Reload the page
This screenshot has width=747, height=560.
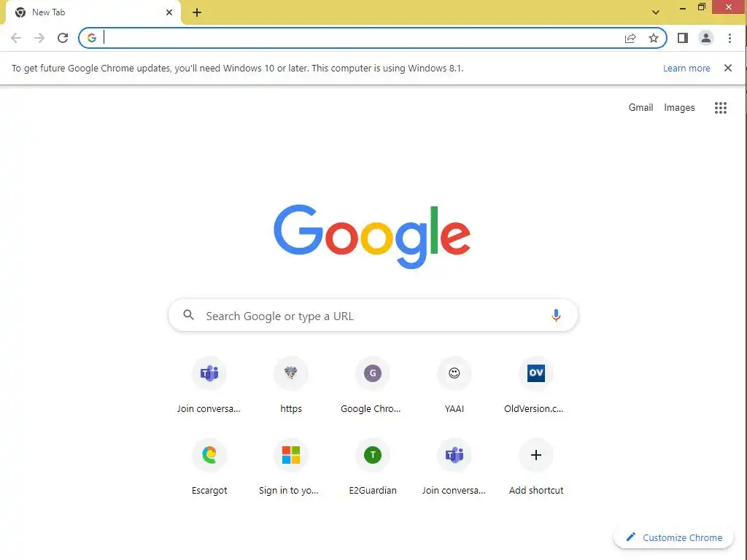pos(63,38)
